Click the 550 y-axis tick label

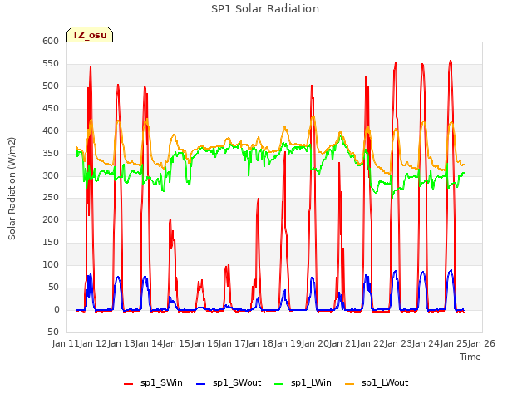pyautogui.click(x=51, y=63)
